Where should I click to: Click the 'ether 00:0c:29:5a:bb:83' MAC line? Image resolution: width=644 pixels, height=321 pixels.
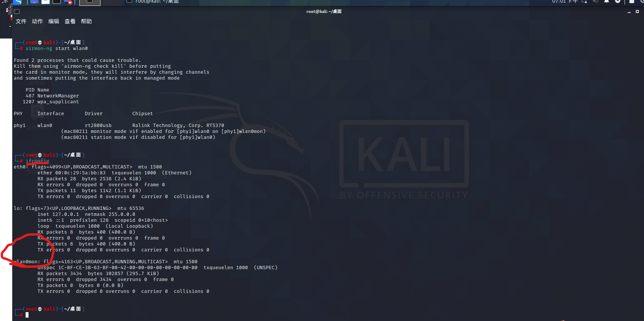click(x=114, y=173)
